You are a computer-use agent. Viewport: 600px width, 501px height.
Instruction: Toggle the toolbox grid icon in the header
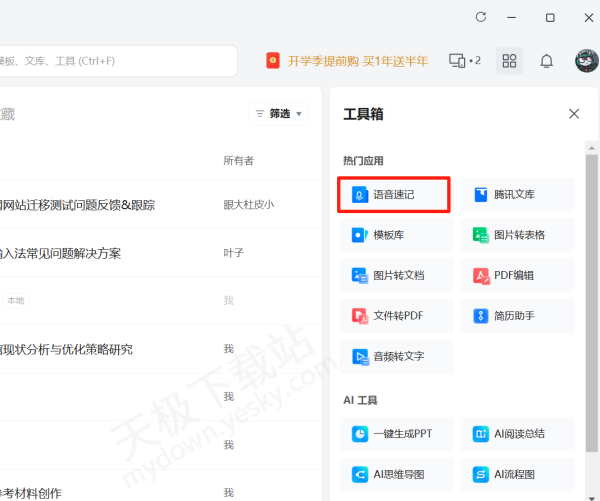pos(509,61)
